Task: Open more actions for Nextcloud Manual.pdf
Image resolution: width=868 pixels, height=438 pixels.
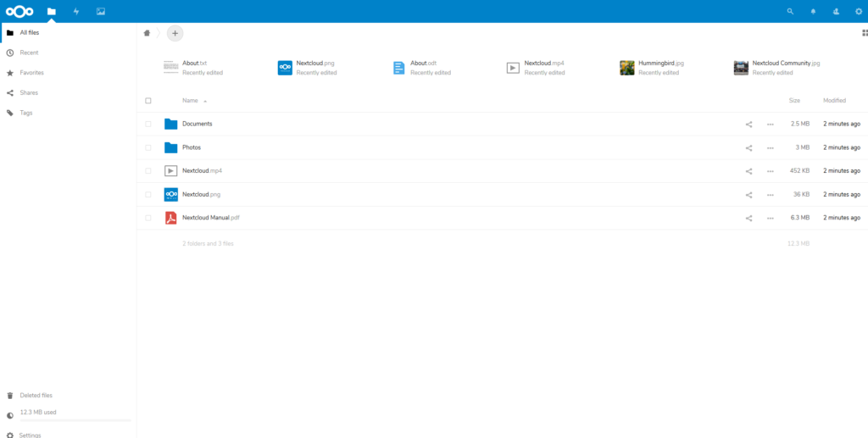Action: [770, 219]
